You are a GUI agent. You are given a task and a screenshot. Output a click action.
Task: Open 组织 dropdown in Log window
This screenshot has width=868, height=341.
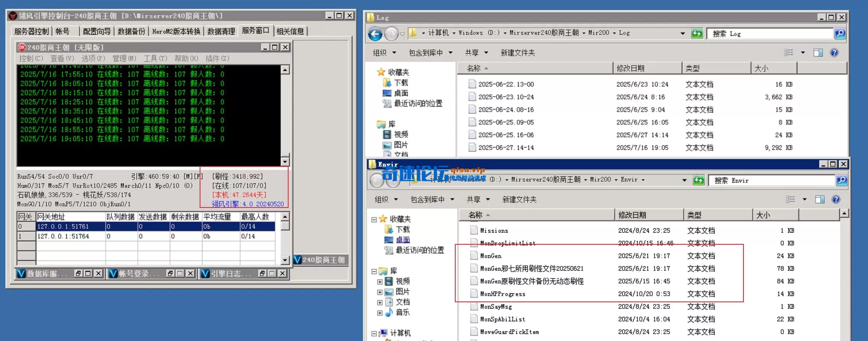(384, 53)
